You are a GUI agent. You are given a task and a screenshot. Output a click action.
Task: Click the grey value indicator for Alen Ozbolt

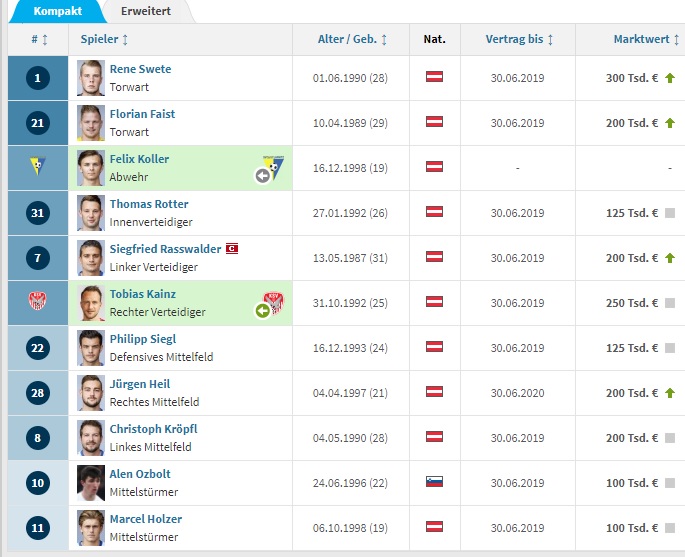pyautogui.click(x=670, y=483)
